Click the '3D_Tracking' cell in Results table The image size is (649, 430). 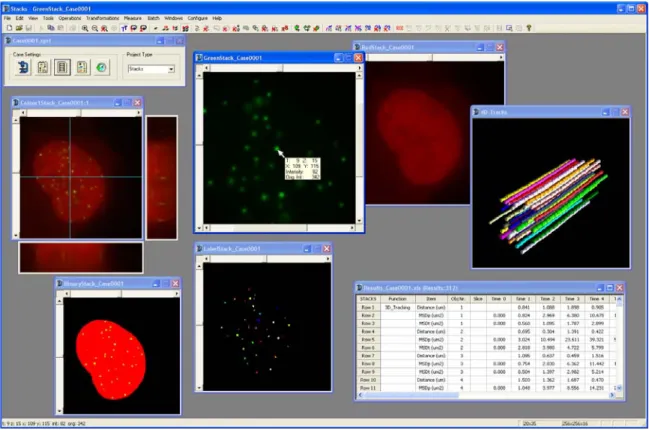[397, 307]
